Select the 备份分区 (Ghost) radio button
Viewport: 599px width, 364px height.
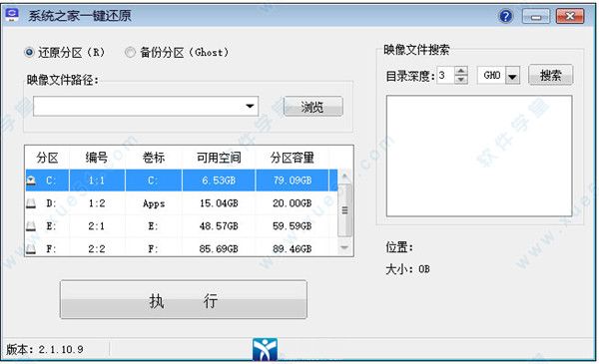130,52
